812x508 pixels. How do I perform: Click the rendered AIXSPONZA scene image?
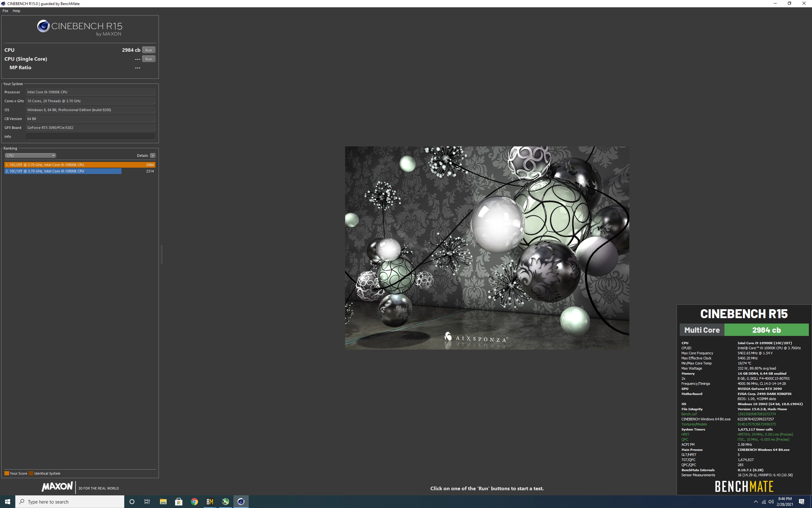tap(487, 248)
